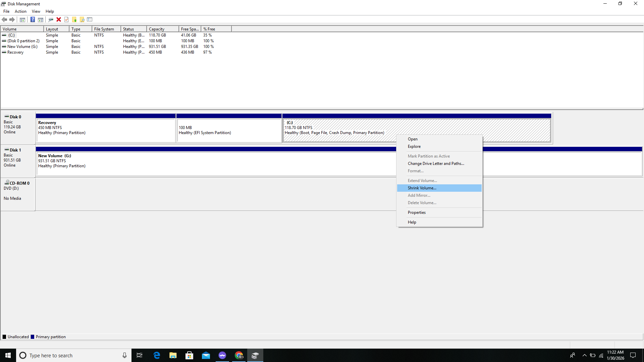Open the Action menu in menu bar
Viewport: 644px width, 362px height.
tap(20, 11)
